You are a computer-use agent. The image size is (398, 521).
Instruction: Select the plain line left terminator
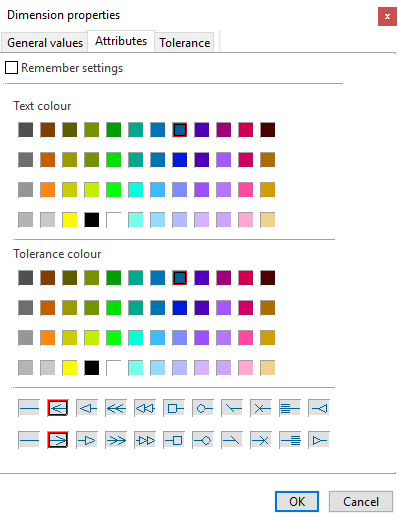point(29,408)
